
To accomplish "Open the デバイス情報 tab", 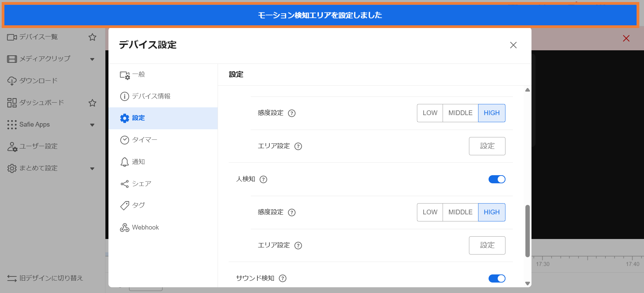I will [x=163, y=96].
